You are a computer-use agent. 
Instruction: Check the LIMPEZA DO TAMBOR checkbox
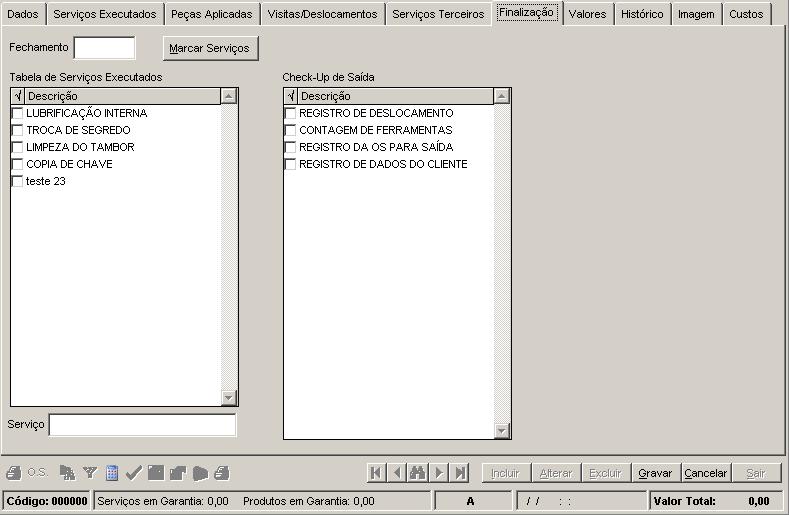tap(17, 147)
